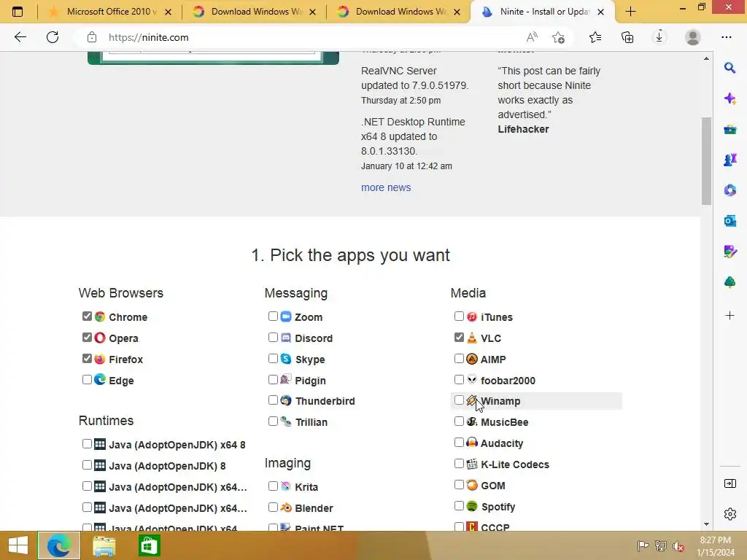Uncheck the VLC checkbox

click(459, 337)
